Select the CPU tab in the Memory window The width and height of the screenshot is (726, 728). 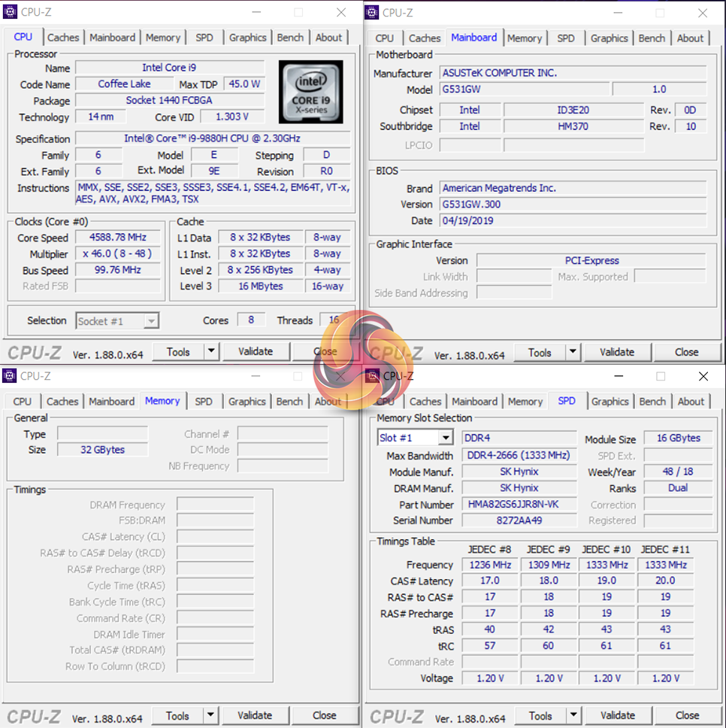click(23, 402)
